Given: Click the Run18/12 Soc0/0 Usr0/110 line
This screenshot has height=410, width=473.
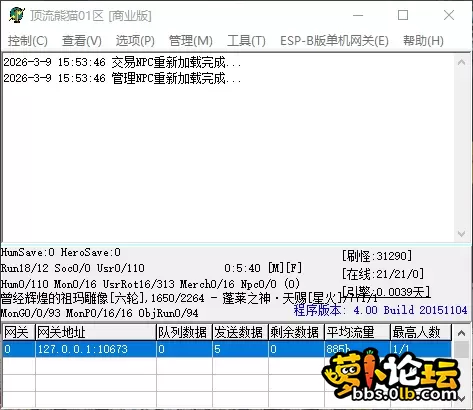Looking at the screenshot, I should pos(73,268).
